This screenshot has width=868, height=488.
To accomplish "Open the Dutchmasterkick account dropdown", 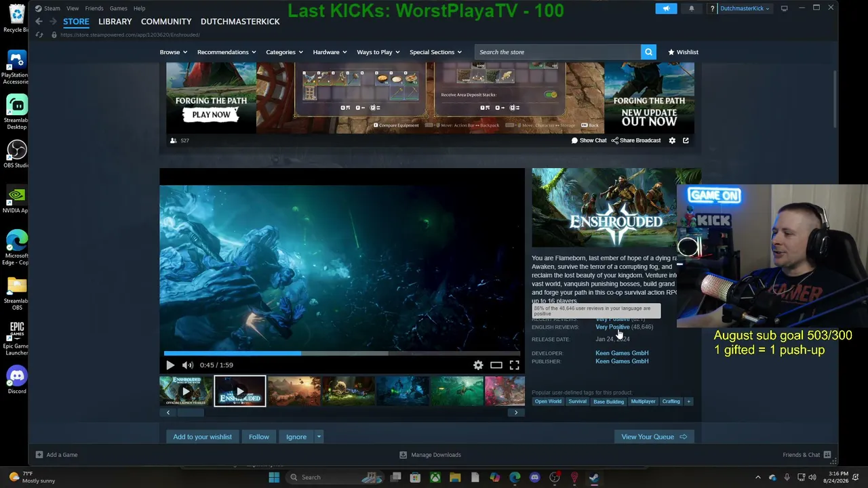I will click(x=745, y=8).
